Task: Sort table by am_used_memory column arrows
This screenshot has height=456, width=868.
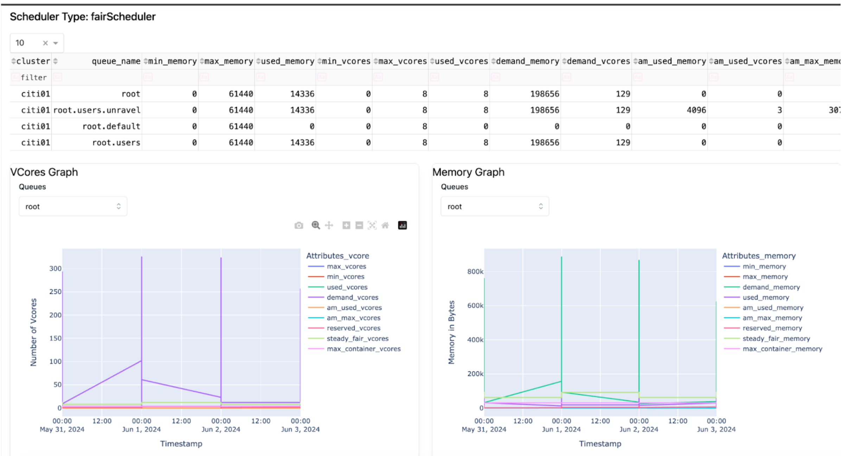Action: (x=635, y=61)
